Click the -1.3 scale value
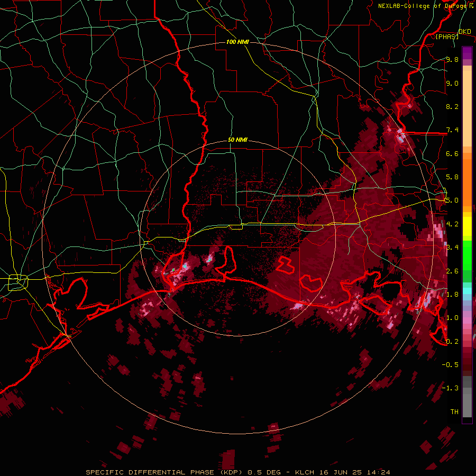Screen dimensions: 476x476 [450, 388]
